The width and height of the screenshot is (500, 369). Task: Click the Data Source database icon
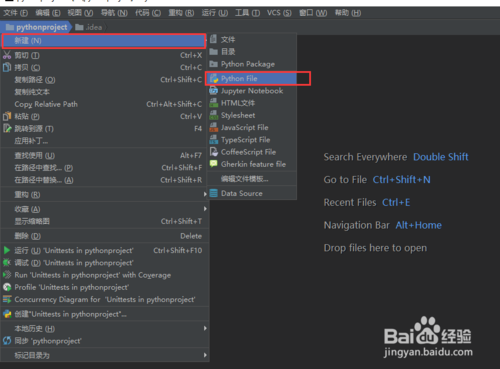click(213, 193)
